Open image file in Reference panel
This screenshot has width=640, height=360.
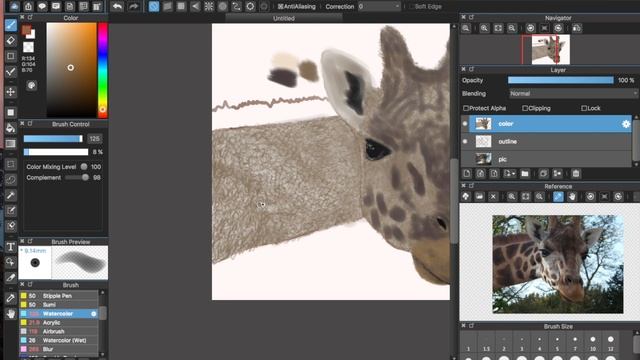point(479,197)
